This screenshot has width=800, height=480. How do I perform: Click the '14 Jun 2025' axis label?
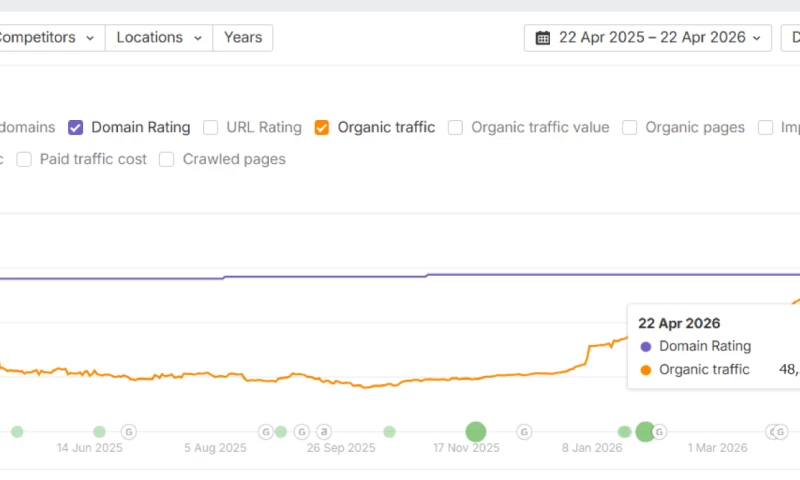click(x=89, y=448)
